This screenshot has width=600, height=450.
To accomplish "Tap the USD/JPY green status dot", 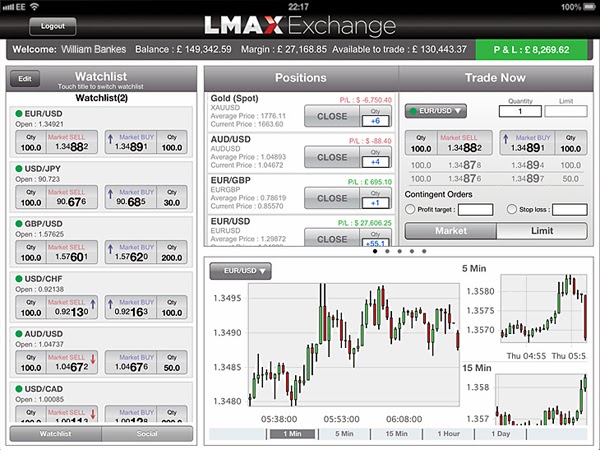I will [19, 169].
